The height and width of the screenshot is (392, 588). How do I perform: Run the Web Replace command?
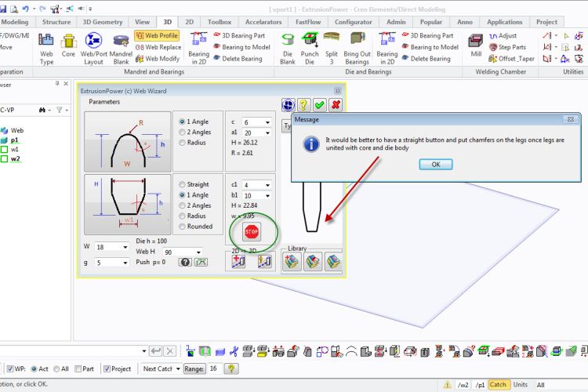158,47
